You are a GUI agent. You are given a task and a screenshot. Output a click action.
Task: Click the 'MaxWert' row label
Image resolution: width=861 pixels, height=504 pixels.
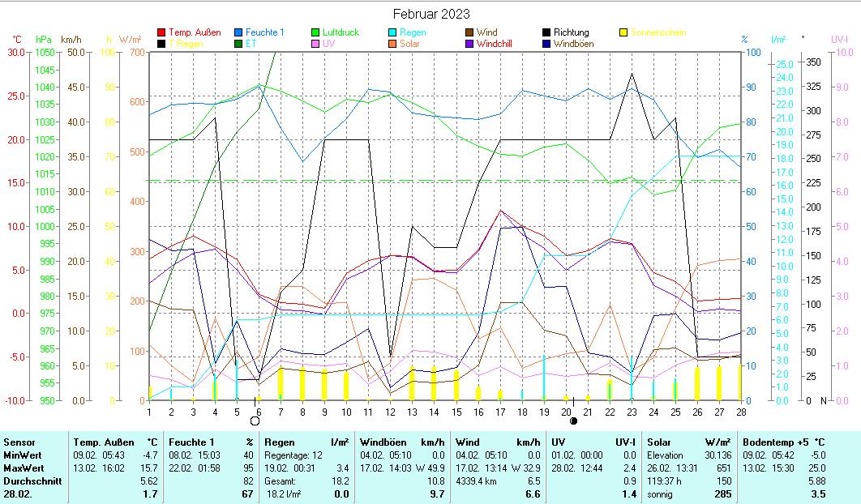24,468
